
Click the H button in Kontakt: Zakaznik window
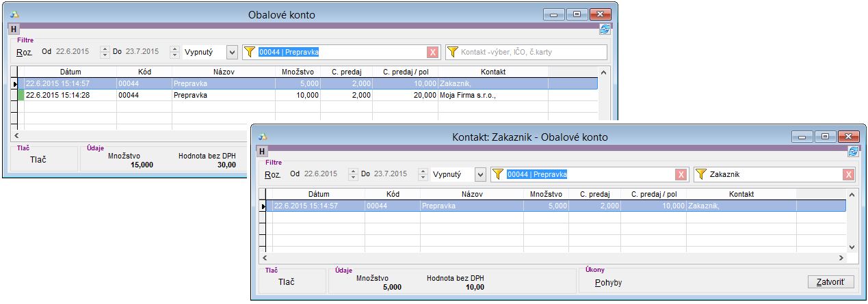[x=263, y=152]
